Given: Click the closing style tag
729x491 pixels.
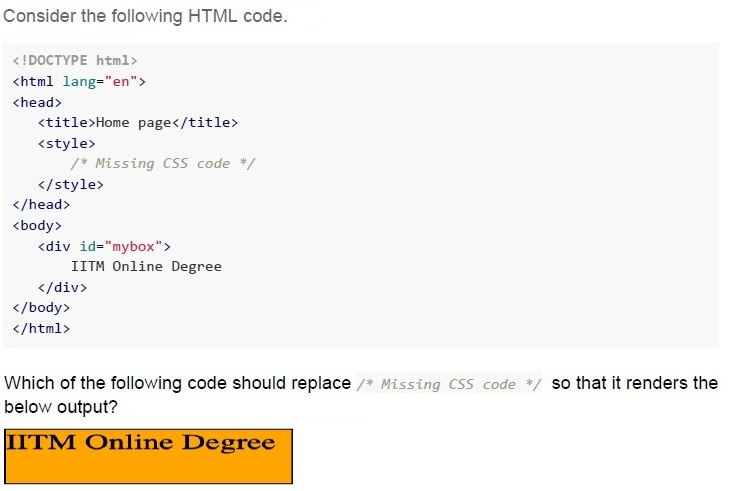Looking at the screenshot, I should [x=71, y=185].
